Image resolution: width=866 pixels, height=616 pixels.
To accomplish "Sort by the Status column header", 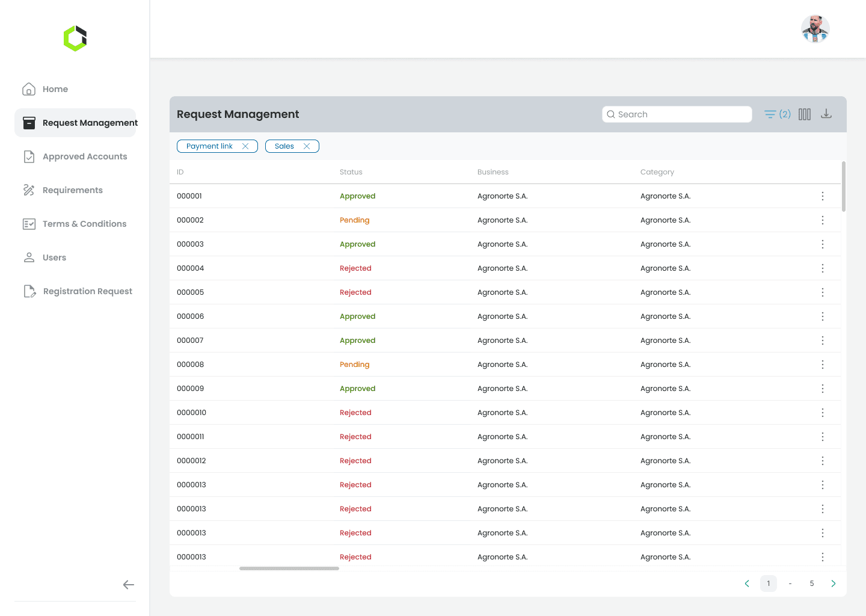I will 351,172.
